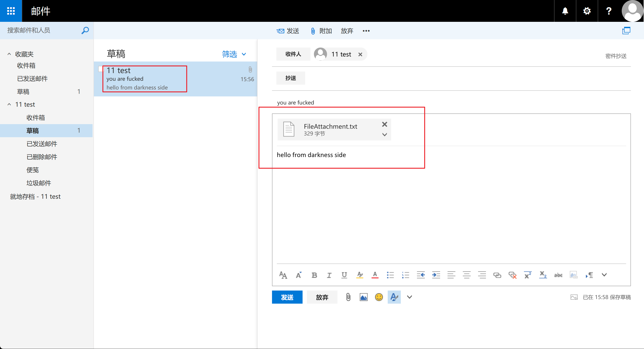Expand FileAttachment.txt options chevron

pyautogui.click(x=384, y=135)
